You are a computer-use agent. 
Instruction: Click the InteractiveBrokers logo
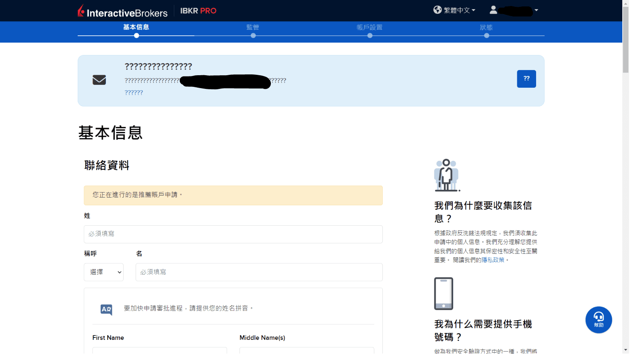123,11
